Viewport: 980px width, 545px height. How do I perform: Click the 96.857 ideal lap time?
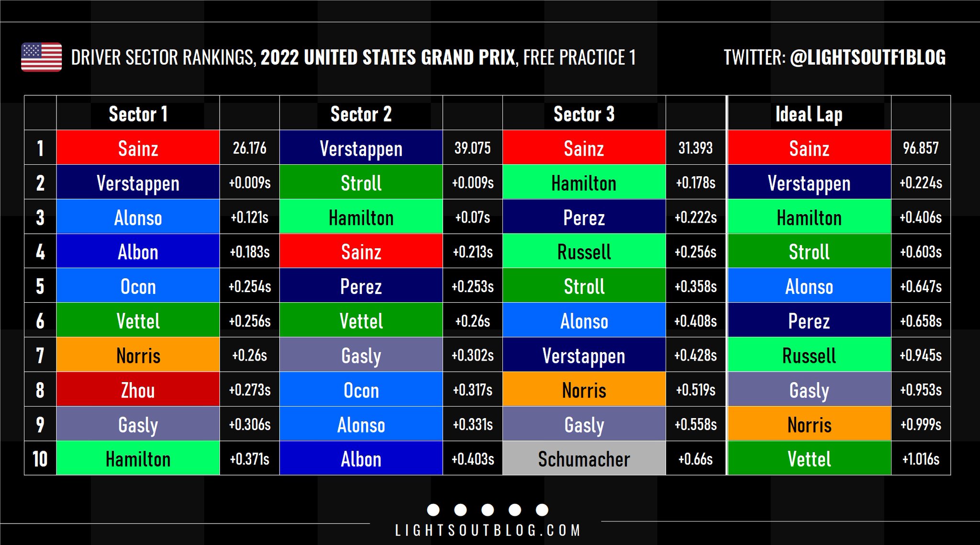[x=921, y=148]
